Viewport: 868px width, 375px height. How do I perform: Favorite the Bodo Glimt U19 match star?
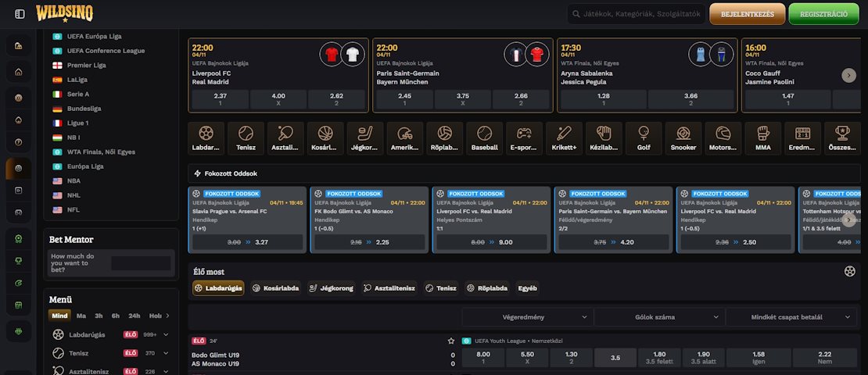tap(451, 341)
